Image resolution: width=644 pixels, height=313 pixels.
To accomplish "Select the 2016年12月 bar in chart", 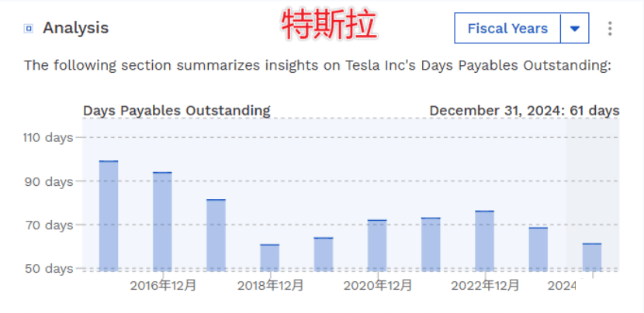I will coord(163,222).
